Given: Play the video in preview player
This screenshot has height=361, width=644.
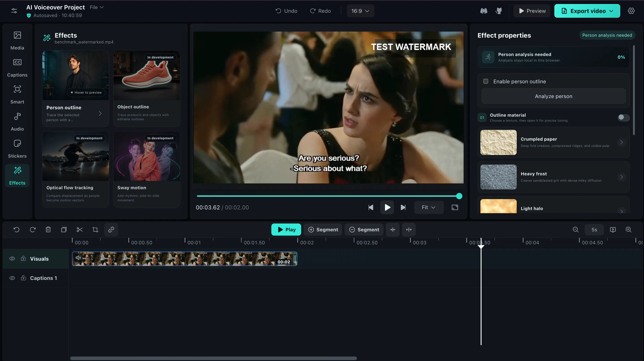Looking at the screenshot, I should [x=387, y=207].
